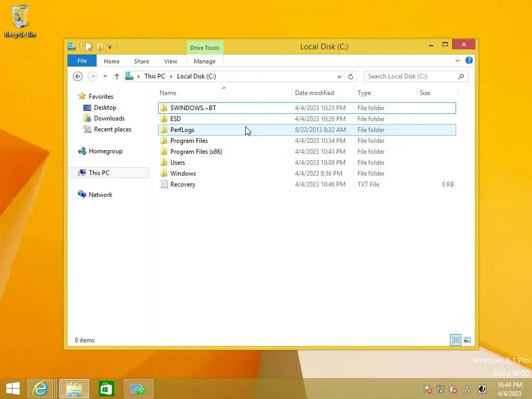Click the IME mode tray icon

(482, 389)
